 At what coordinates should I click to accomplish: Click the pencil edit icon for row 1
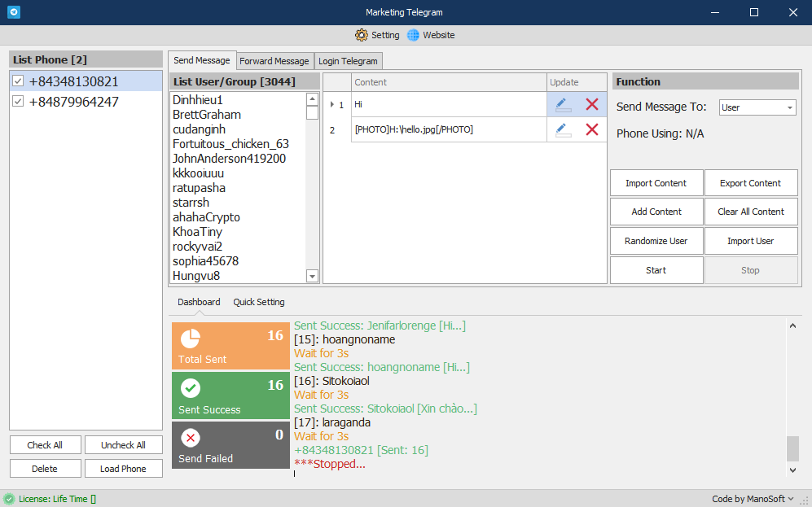pyautogui.click(x=562, y=104)
